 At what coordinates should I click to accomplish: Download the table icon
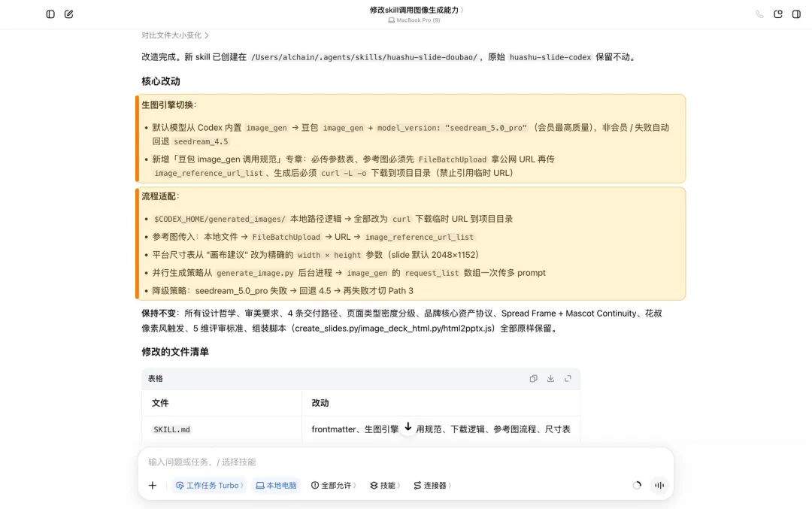(x=550, y=378)
